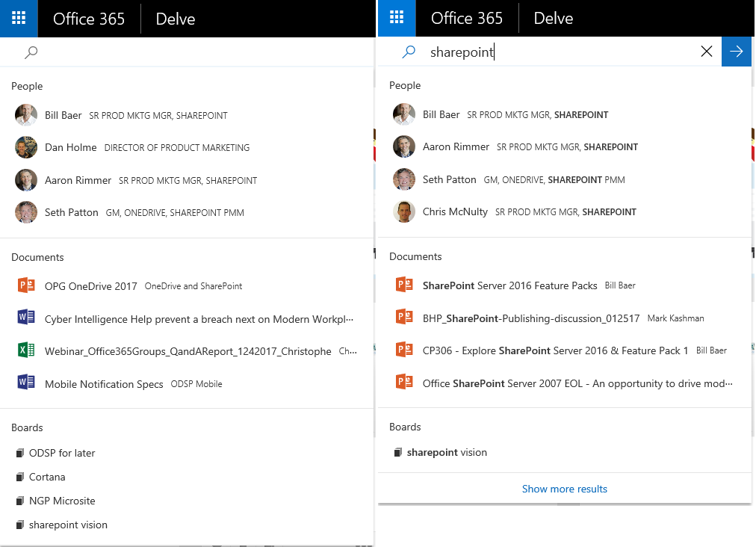Screen dimensions: 756x547
Task: Click Word icon for Mobile Notification Specs
Action: tap(26, 382)
